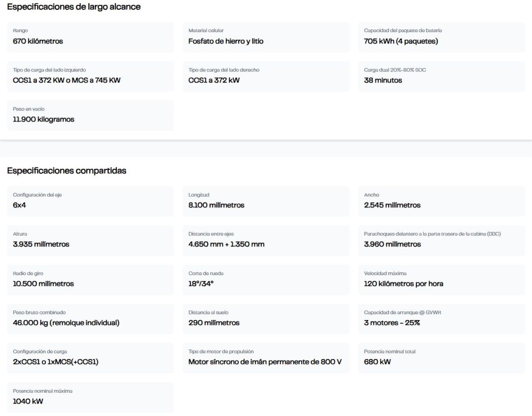The height and width of the screenshot is (416, 532).
Task: Click the Rango 670 kilómetros card
Action: click(x=90, y=37)
